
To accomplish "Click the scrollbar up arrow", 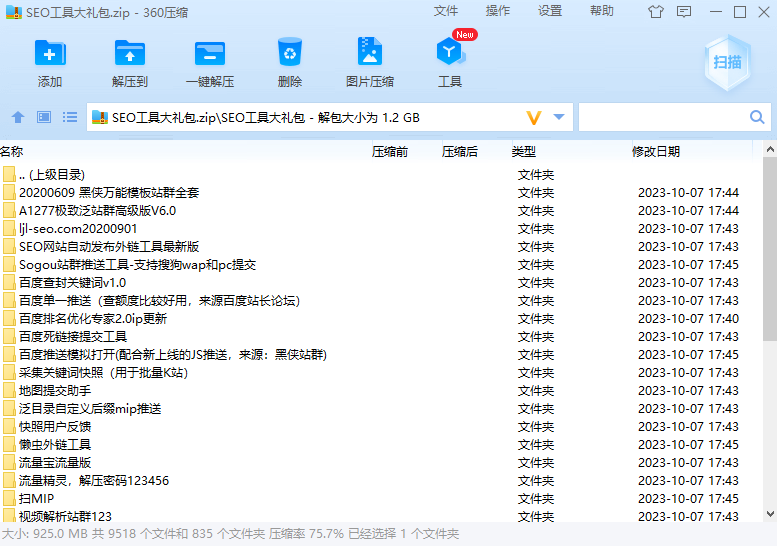I will [770, 149].
